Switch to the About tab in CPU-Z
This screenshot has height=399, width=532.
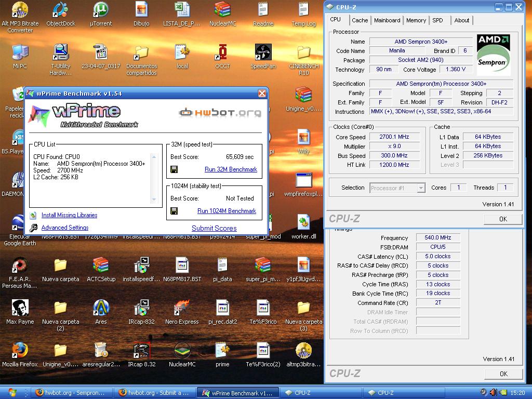[x=462, y=20]
